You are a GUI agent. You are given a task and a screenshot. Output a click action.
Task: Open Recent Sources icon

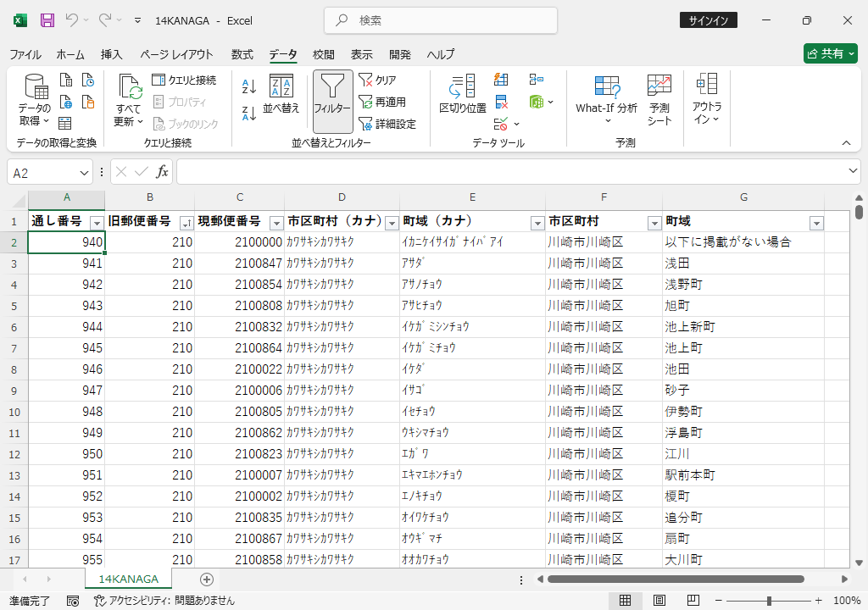pos(88,80)
